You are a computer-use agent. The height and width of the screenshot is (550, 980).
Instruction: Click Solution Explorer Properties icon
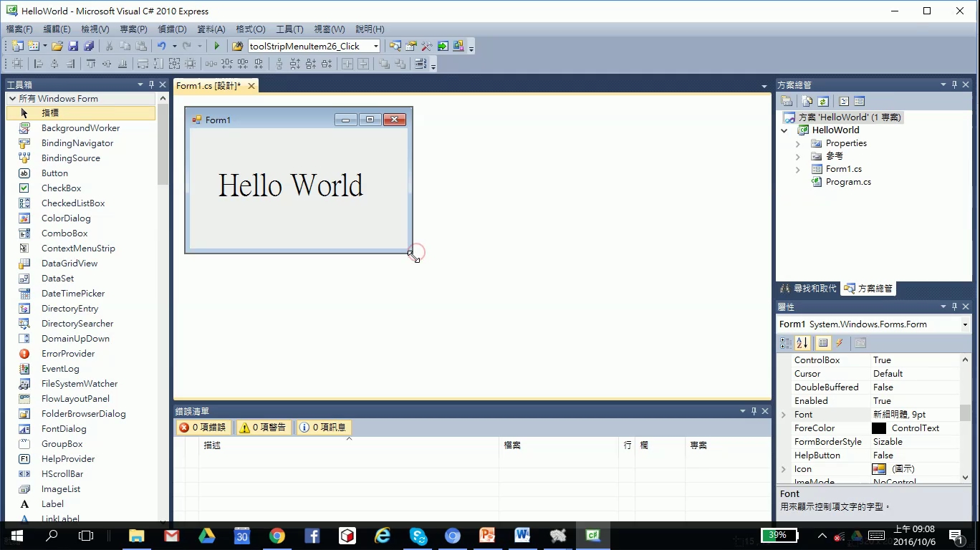pos(787,101)
